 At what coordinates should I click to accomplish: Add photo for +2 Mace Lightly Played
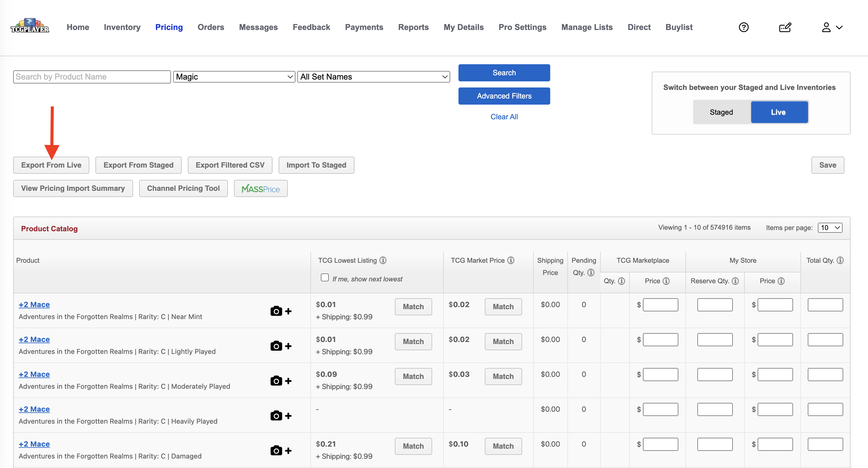click(281, 346)
